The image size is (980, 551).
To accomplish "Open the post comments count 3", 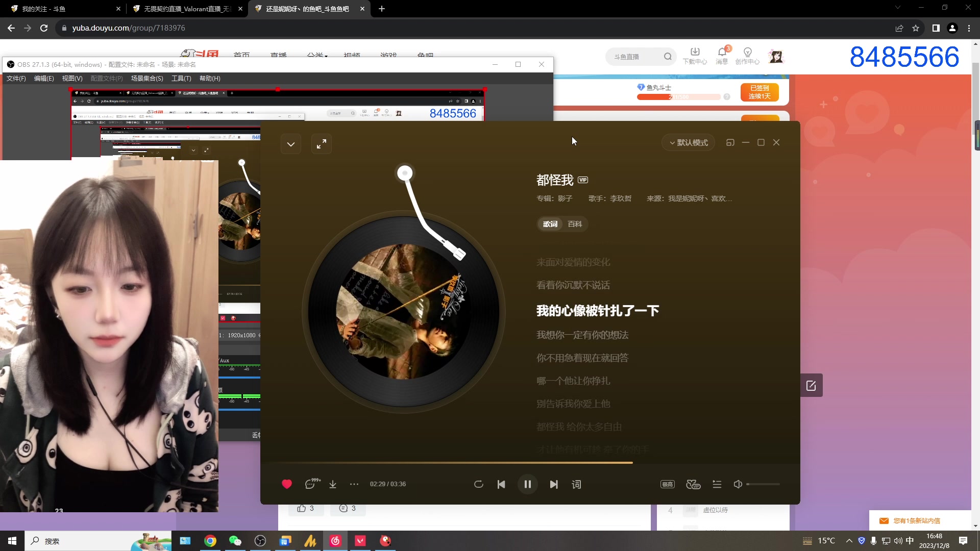I will pos(348,509).
